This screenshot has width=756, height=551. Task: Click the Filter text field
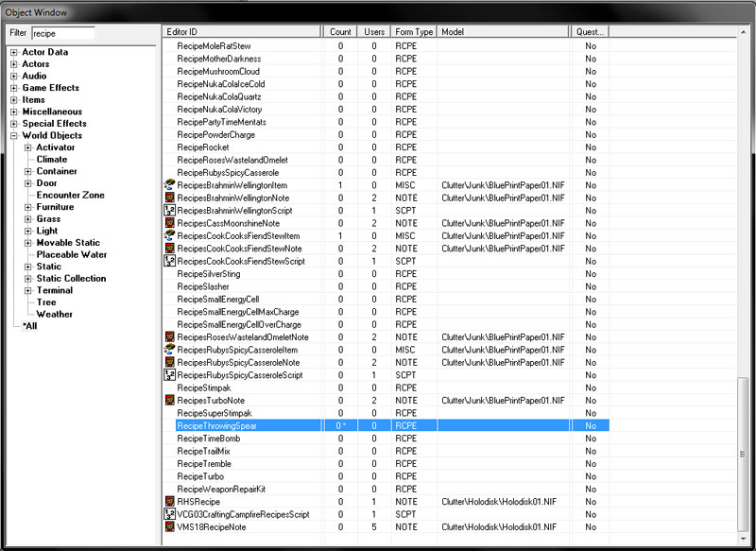(x=63, y=33)
